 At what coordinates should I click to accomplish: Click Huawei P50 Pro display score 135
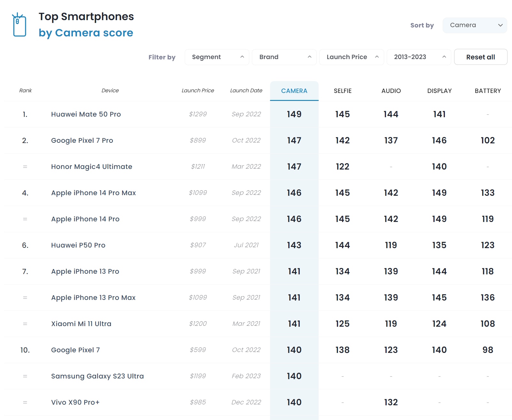tap(439, 245)
